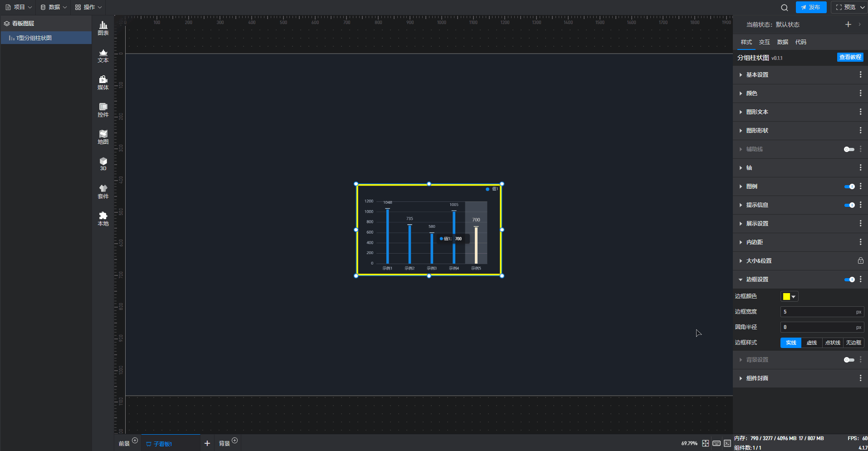Viewport: 868px width, 451px height.
Task: Open the 地图 map components icon
Action: point(103,137)
